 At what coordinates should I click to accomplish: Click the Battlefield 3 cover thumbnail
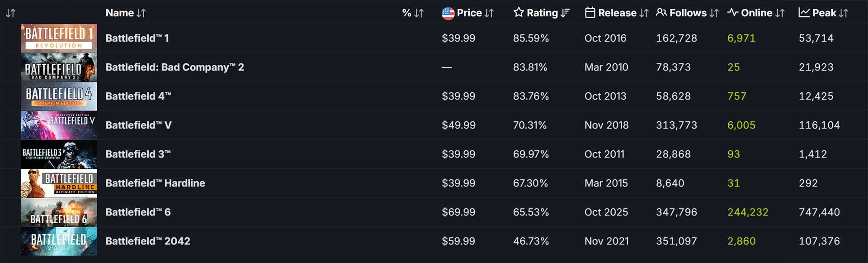(59, 154)
